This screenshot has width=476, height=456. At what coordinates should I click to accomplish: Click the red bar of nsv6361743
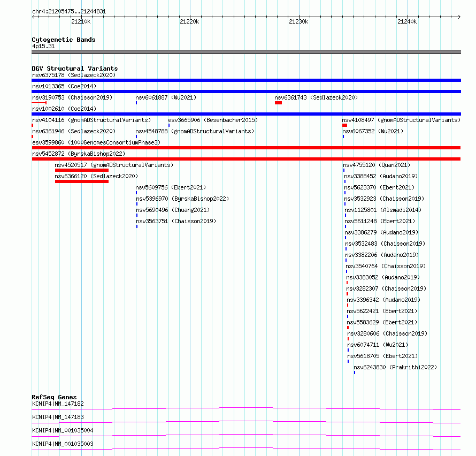pyautogui.click(x=278, y=103)
